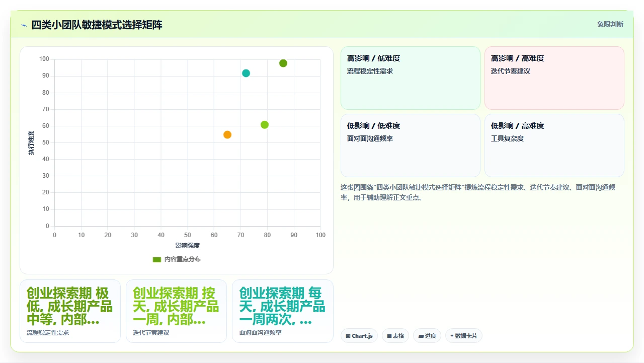Open the 创业探索期 极低 data card
This screenshot has height=363, width=644.
pos(70,311)
